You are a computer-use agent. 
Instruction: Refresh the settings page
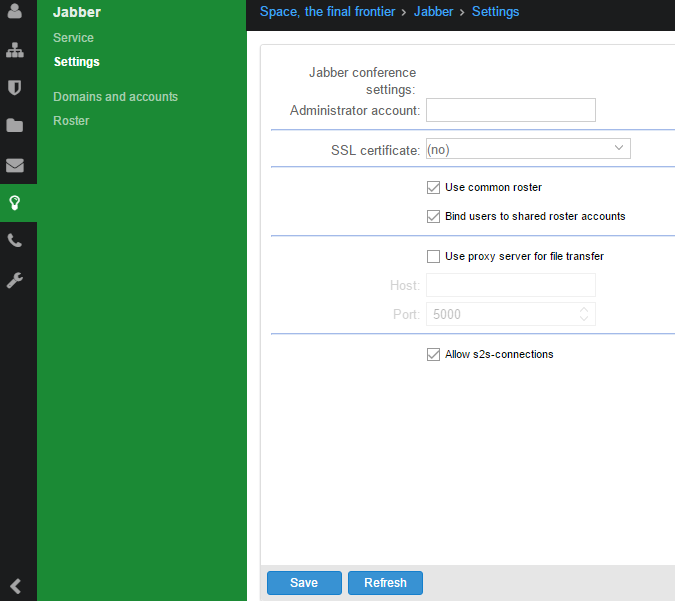(385, 583)
